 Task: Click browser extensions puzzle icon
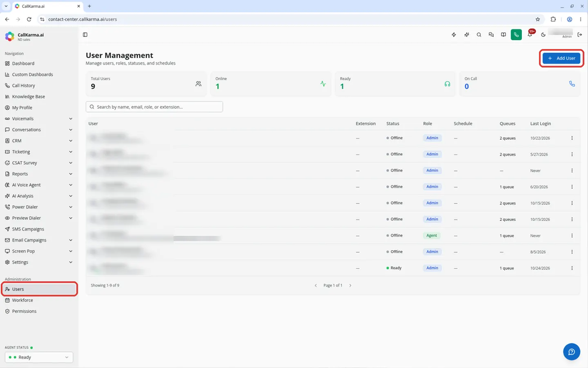[553, 19]
